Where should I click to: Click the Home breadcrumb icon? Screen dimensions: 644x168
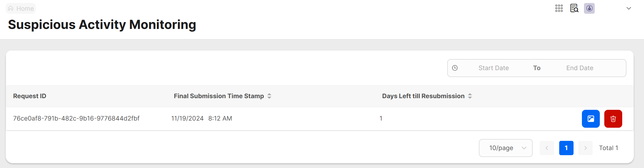(11, 8)
